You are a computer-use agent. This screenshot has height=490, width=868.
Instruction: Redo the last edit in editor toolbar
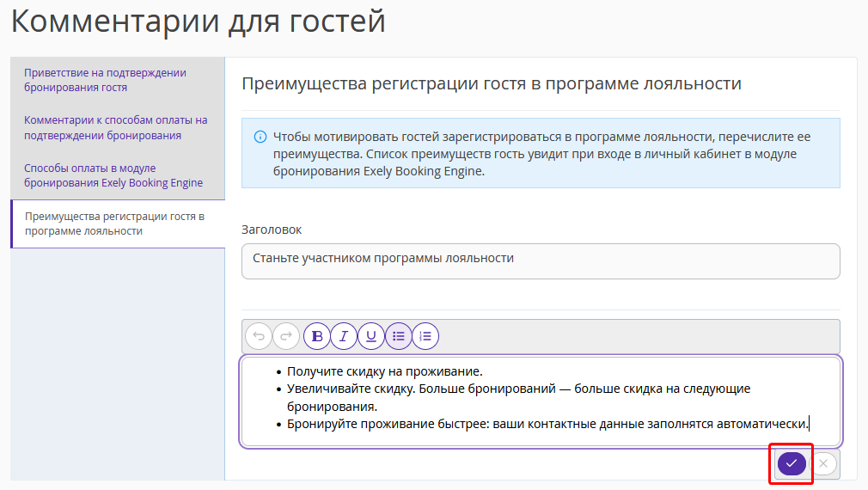point(286,336)
